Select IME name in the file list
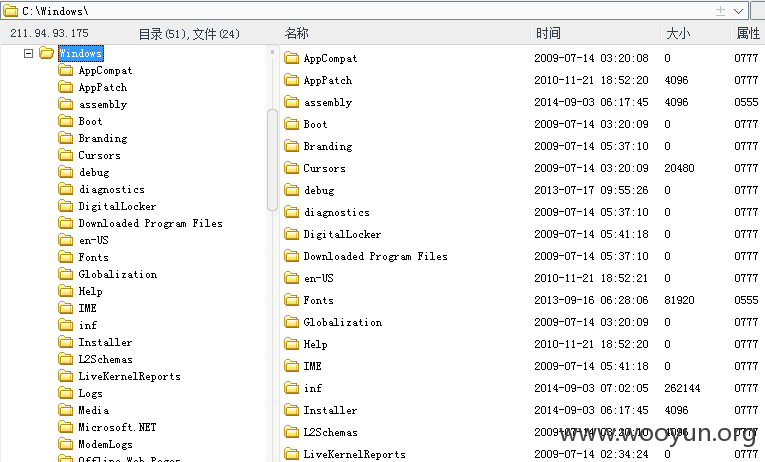765x462 pixels. click(312, 366)
